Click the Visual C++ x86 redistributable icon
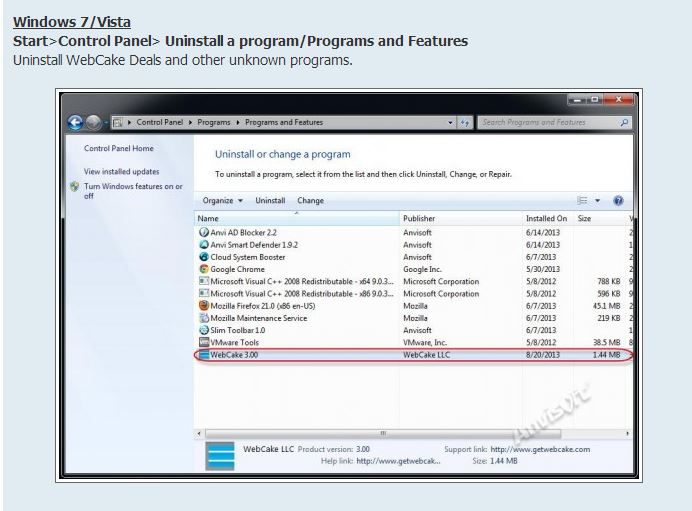692x511 pixels. (203, 293)
